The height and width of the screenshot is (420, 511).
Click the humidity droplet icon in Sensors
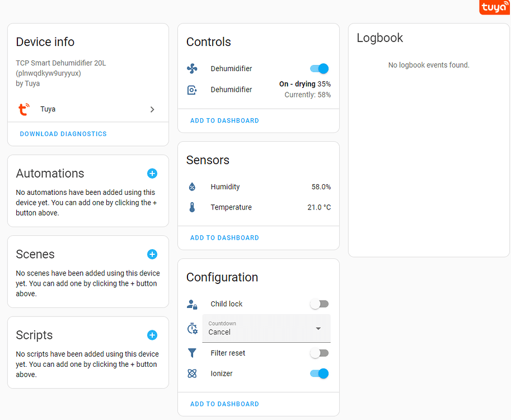pos(192,186)
